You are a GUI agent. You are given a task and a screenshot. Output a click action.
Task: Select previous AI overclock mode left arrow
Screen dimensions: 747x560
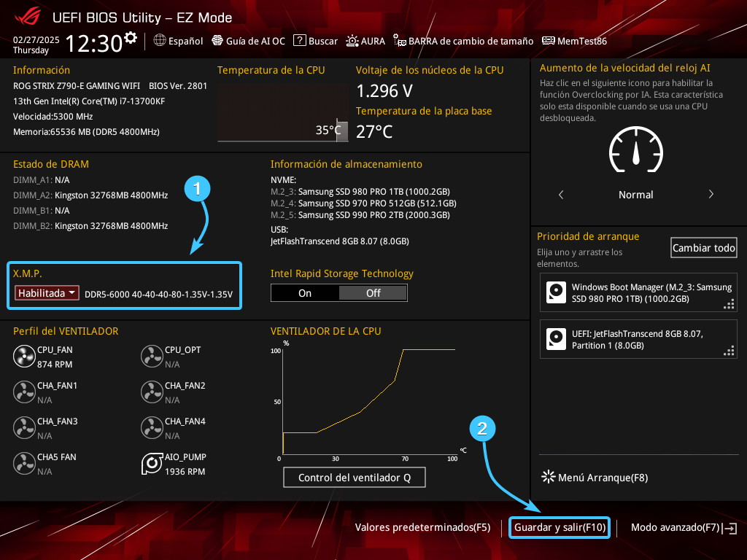(561, 195)
